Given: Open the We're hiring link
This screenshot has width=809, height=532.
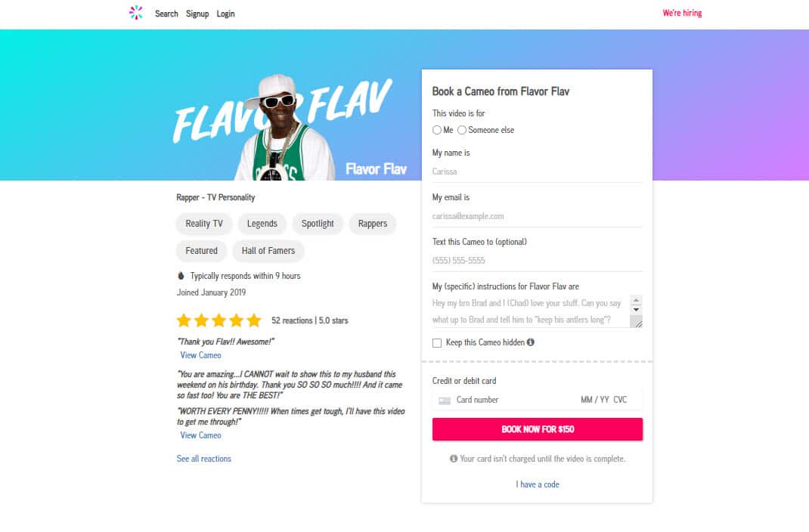Looking at the screenshot, I should (682, 13).
